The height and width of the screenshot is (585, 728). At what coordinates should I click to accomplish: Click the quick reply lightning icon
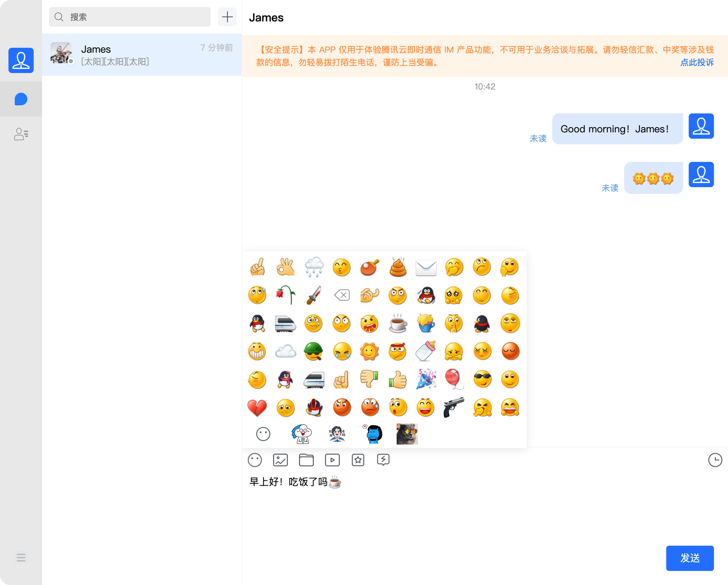383,460
